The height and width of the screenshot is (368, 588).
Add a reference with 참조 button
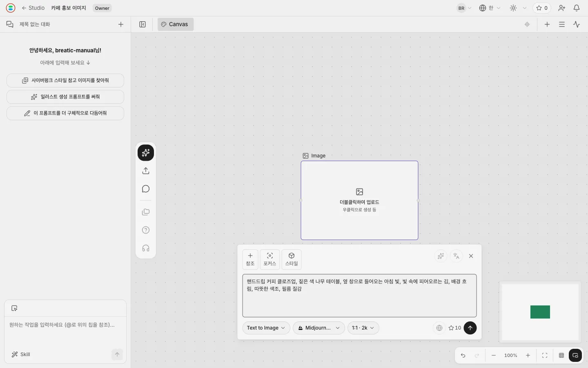(x=250, y=260)
